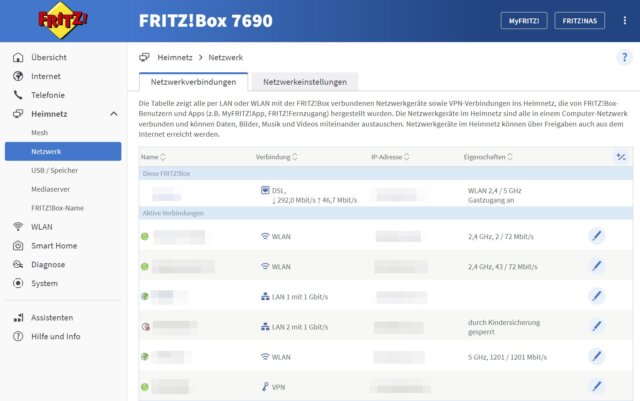The image size is (640, 401).
Task: Click the globe icon beside Internet
Action: point(18,76)
